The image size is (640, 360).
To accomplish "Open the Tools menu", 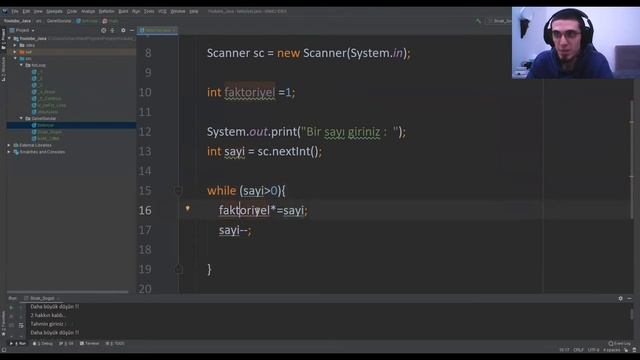I will click(x=149, y=11).
